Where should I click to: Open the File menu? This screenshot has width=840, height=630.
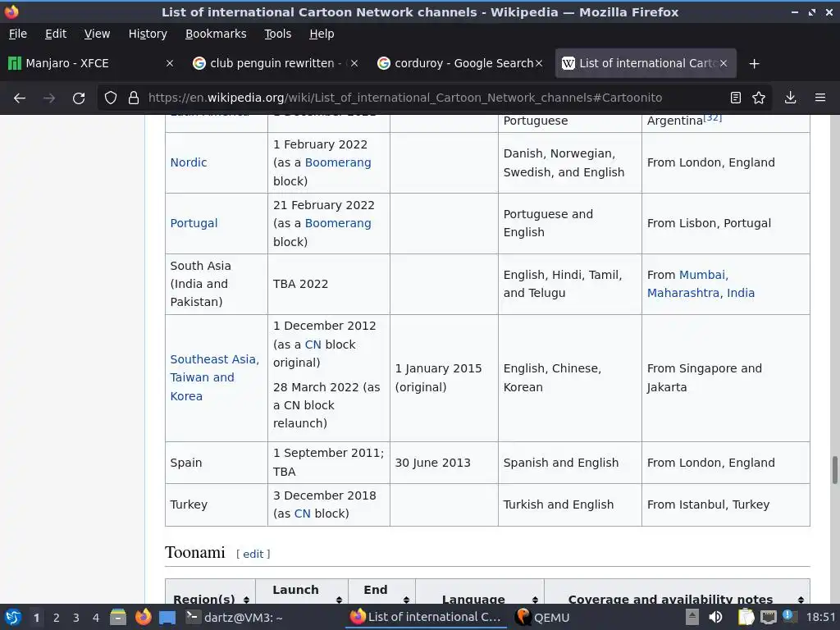point(18,34)
